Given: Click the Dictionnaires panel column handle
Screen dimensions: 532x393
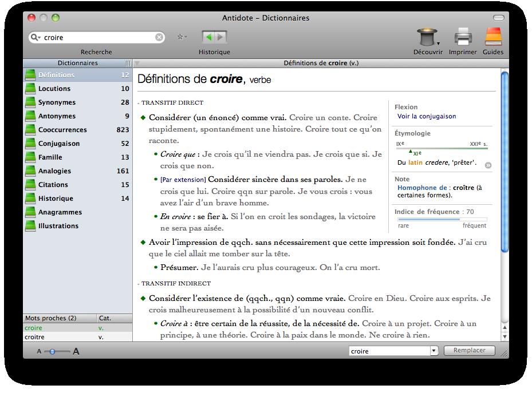Looking at the screenshot, I should tap(128, 63).
